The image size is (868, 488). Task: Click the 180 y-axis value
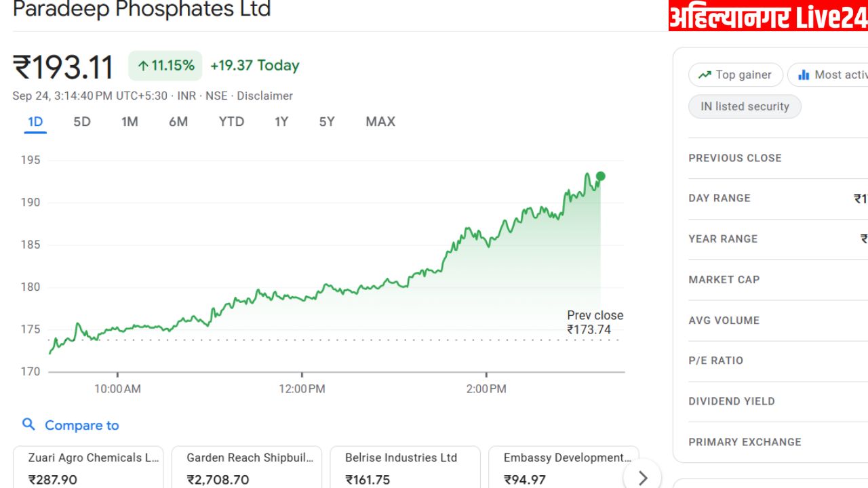pyautogui.click(x=30, y=287)
